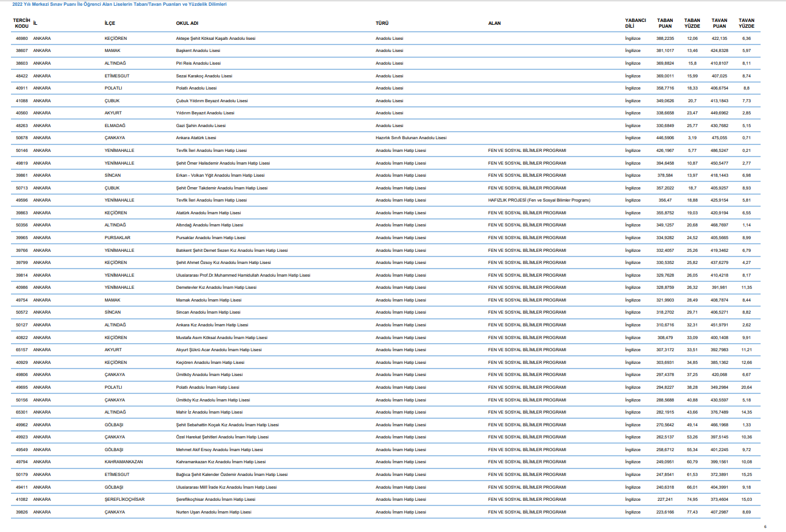Screen dimensions: 786x532
Task: Select 'Özel Harekat Şehitleri Anadolu İmam Hatip Lisesi'
Action: coord(222,437)
